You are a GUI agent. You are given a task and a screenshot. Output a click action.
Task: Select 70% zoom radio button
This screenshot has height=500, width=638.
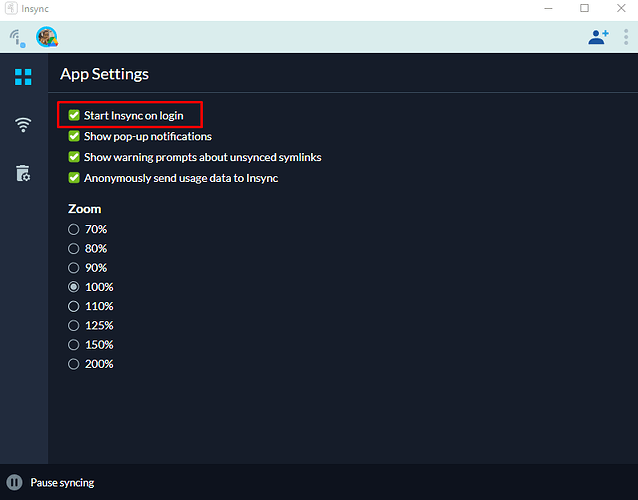74,229
